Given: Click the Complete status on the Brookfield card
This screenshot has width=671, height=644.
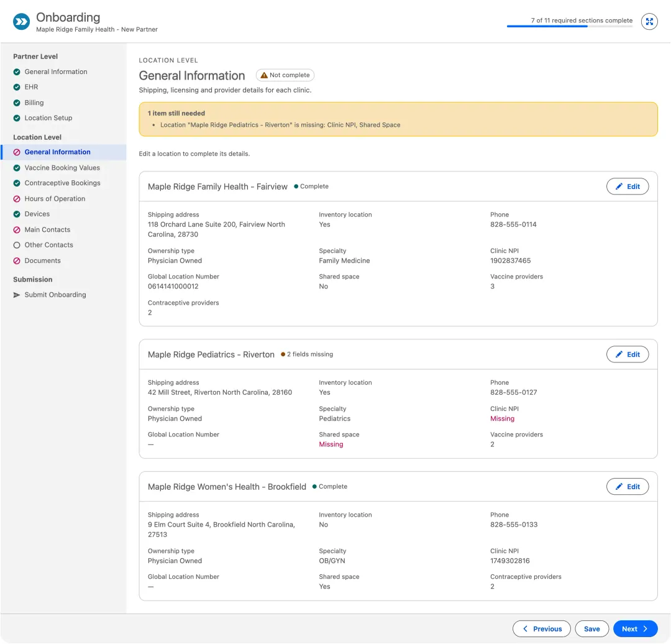Looking at the screenshot, I should point(329,487).
